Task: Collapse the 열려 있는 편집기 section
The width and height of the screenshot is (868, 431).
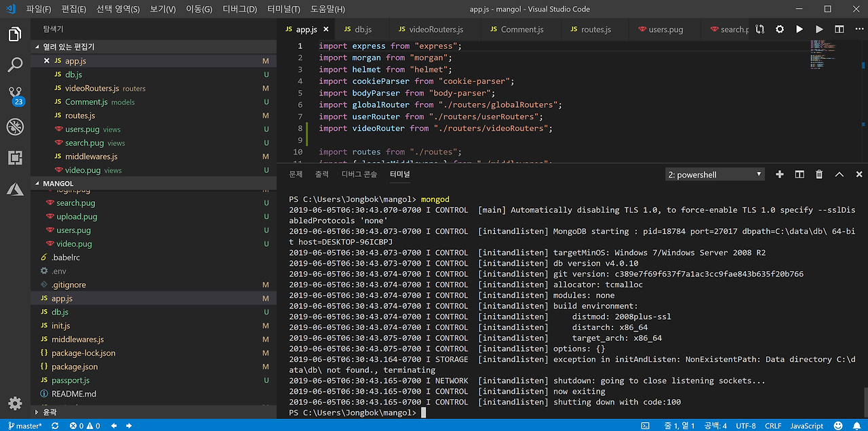Action: click(x=68, y=47)
